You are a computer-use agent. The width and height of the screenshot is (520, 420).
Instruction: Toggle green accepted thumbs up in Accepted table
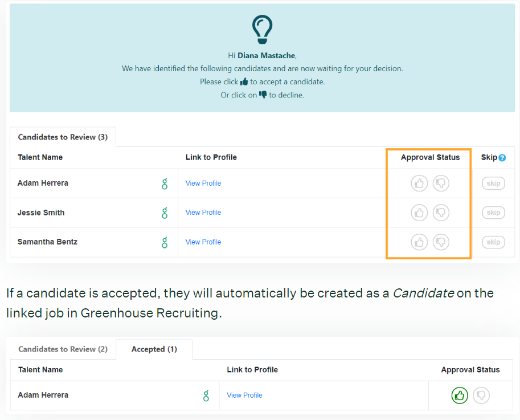460,395
